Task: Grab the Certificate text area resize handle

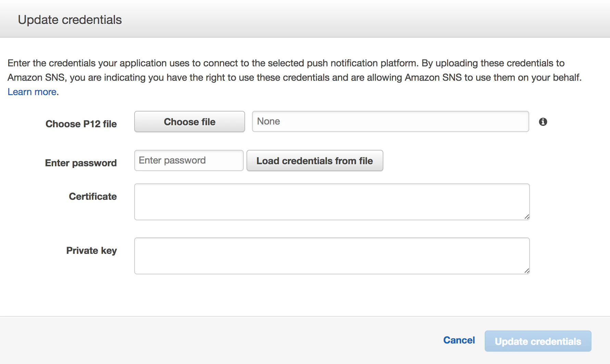Action: click(x=527, y=217)
